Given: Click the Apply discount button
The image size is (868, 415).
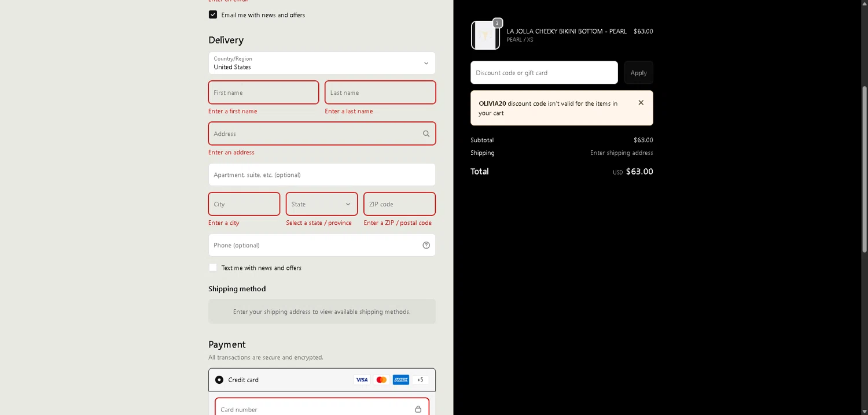Looking at the screenshot, I should point(638,73).
